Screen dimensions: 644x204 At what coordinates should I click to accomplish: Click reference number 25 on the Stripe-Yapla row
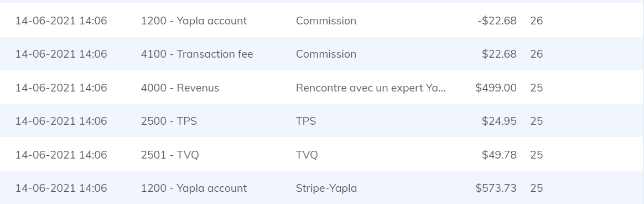pos(537,188)
